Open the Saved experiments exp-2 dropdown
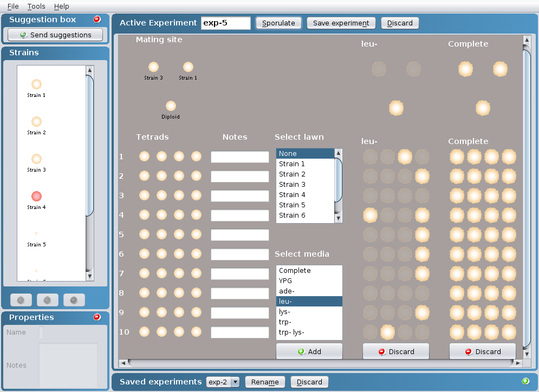The image size is (539, 392). click(x=235, y=382)
